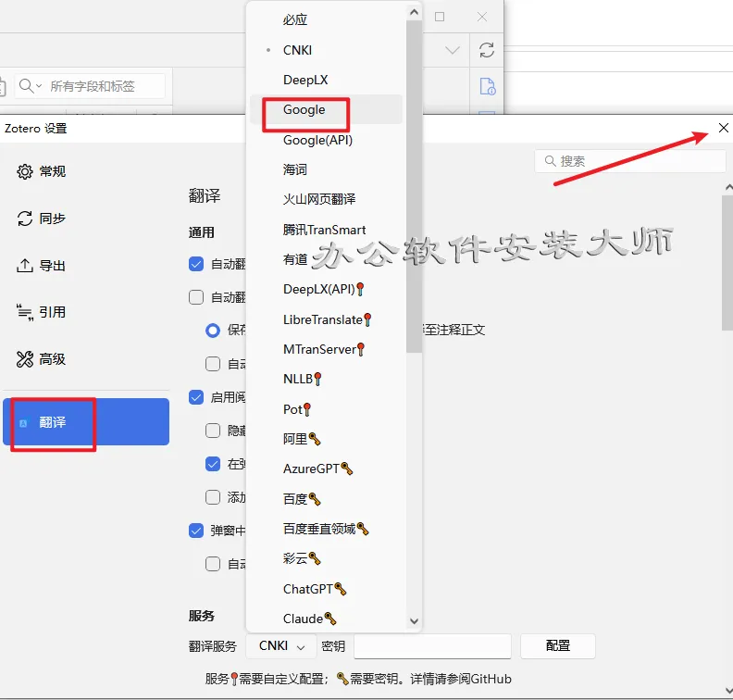This screenshot has width=733, height=700.
Task: Toggle the 弹窗中 checkbox
Action: click(x=196, y=531)
